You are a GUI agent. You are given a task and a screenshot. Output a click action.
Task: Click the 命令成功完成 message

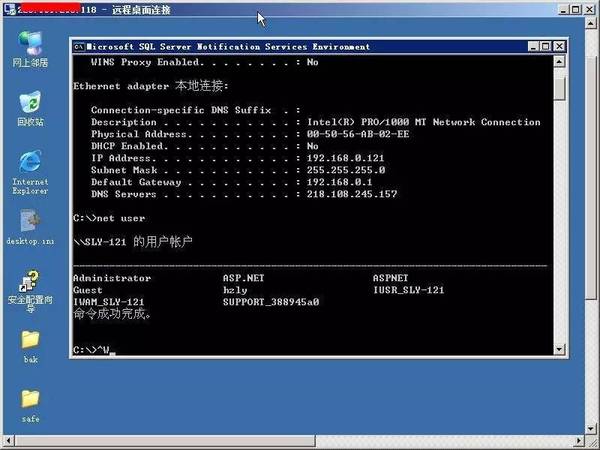tap(112, 314)
